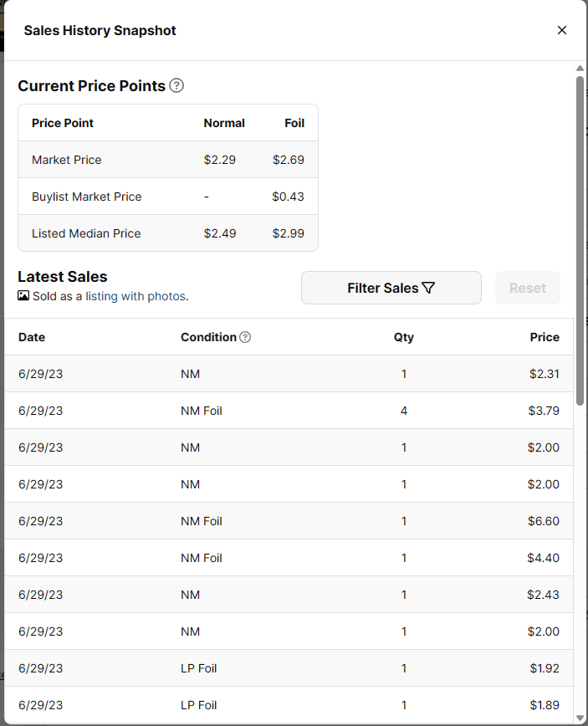Image resolution: width=588 pixels, height=726 pixels.
Task: Click the Qty column header
Action: 404,337
